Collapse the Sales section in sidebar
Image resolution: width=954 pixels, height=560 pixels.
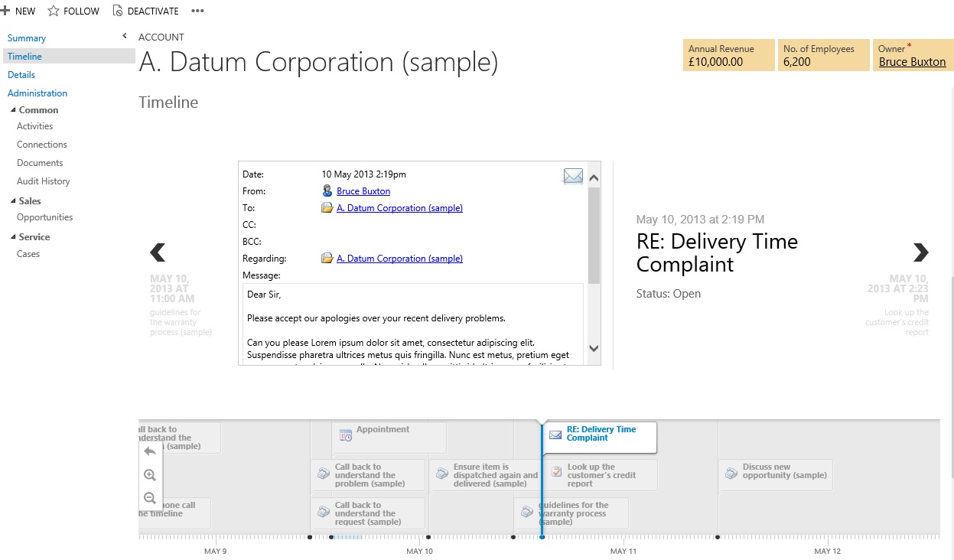click(x=14, y=201)
